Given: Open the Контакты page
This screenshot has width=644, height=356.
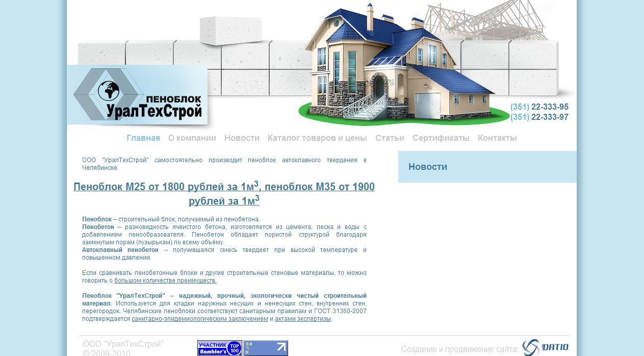Looking at the screenshot, I should coord(497,138).
